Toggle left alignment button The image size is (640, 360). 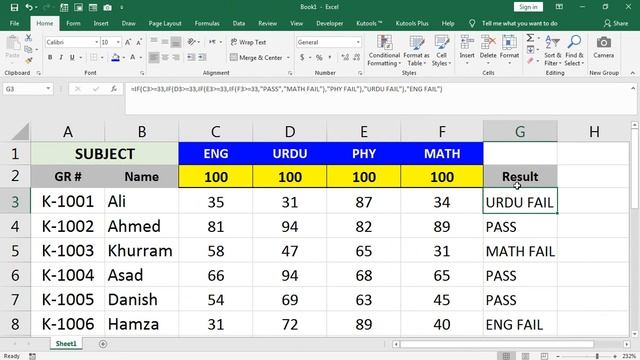[x=154, y=58]
